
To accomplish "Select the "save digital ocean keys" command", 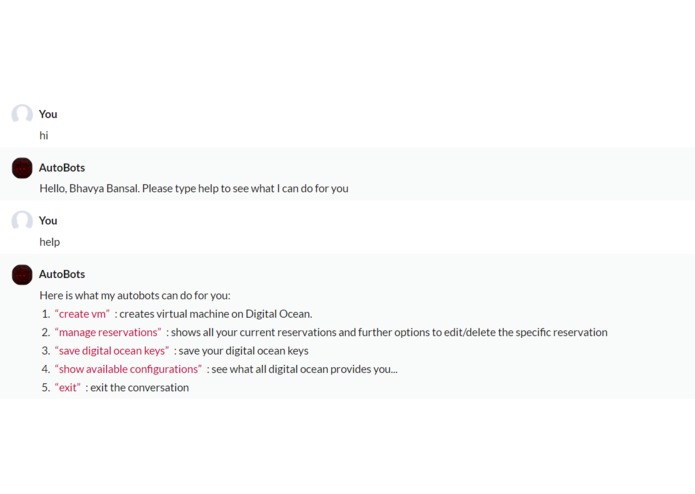I will (112, 351).
